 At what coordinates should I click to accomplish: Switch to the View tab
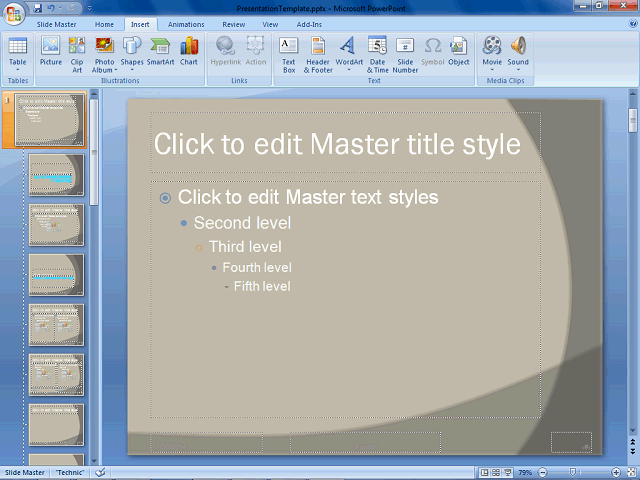click(270, 24)
